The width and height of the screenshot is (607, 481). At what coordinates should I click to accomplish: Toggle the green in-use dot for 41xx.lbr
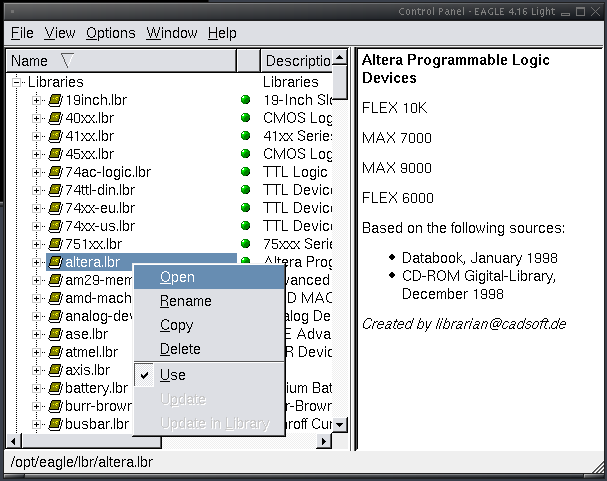tap(245, 135)
